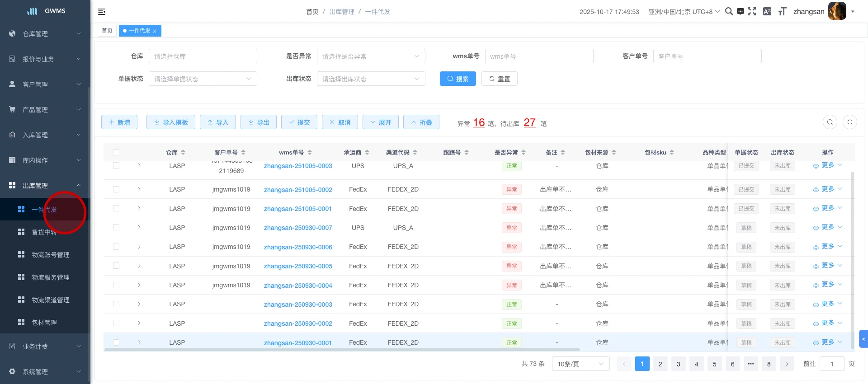Click the message chat bubble icon

pos(741,12)
